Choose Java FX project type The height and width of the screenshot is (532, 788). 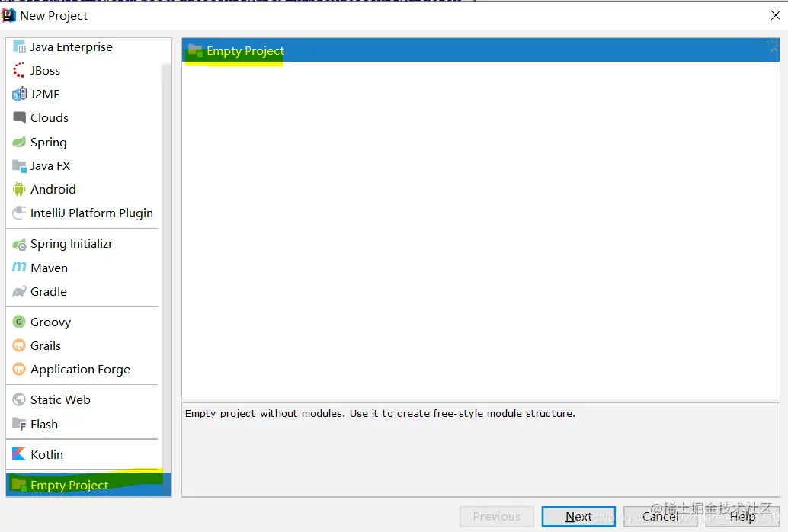84,166
